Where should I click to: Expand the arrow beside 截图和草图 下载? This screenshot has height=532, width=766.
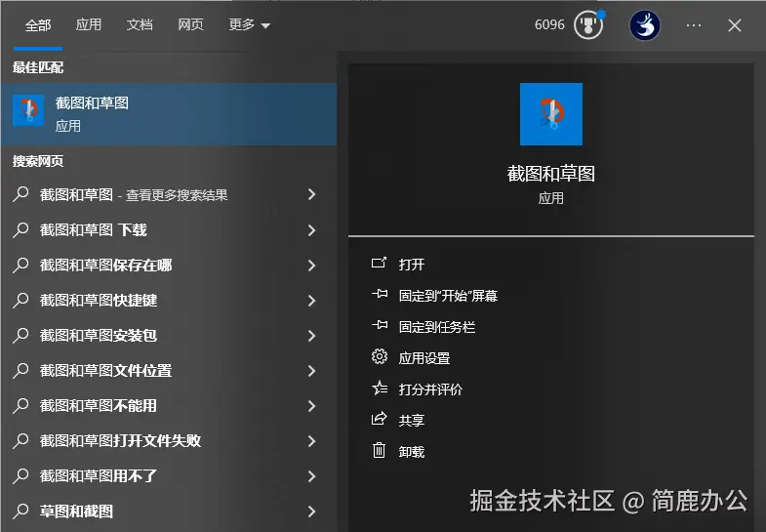pyautogui.click(x=311, y=230)
